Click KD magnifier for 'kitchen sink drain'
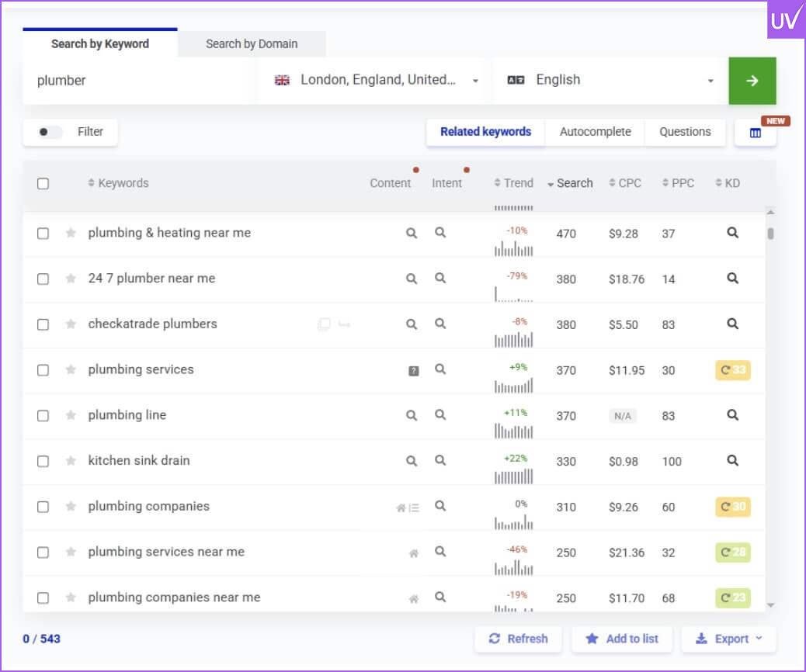The image size is (806, 672). (732, 461)
